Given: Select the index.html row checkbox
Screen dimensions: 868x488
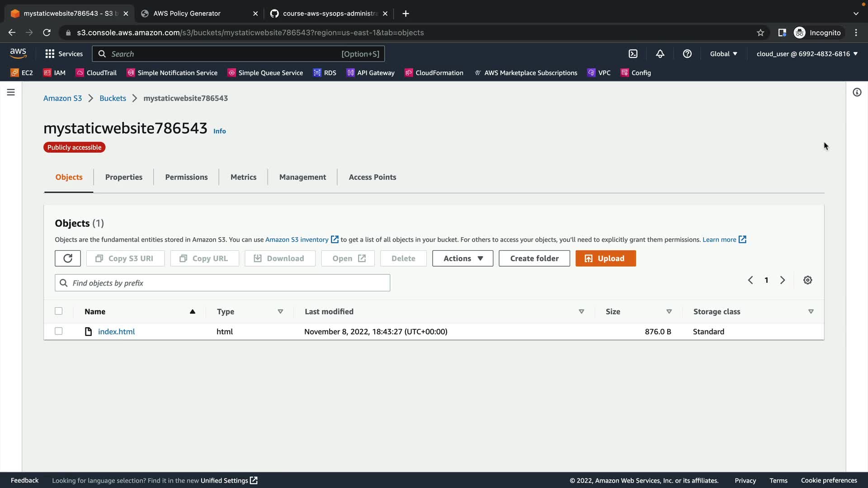Looking at the screenshot, I should [59, 331].
